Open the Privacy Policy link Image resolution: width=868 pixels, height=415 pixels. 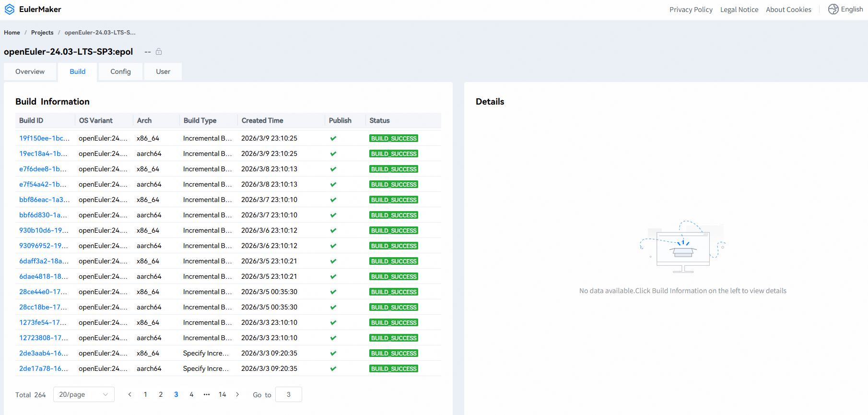[691, 10]
